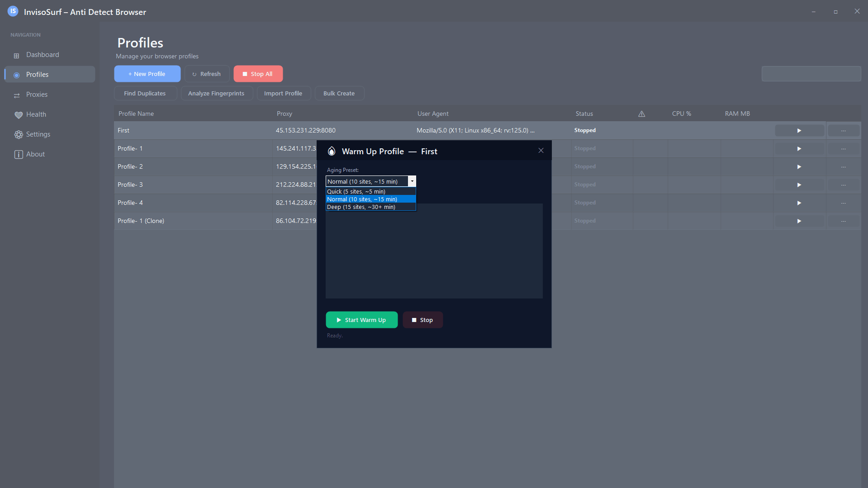This screenshot has width=868, height=488.
Task: Choose Normal (10 sites, ~15 min) option in list
Action: coord(371,199)
